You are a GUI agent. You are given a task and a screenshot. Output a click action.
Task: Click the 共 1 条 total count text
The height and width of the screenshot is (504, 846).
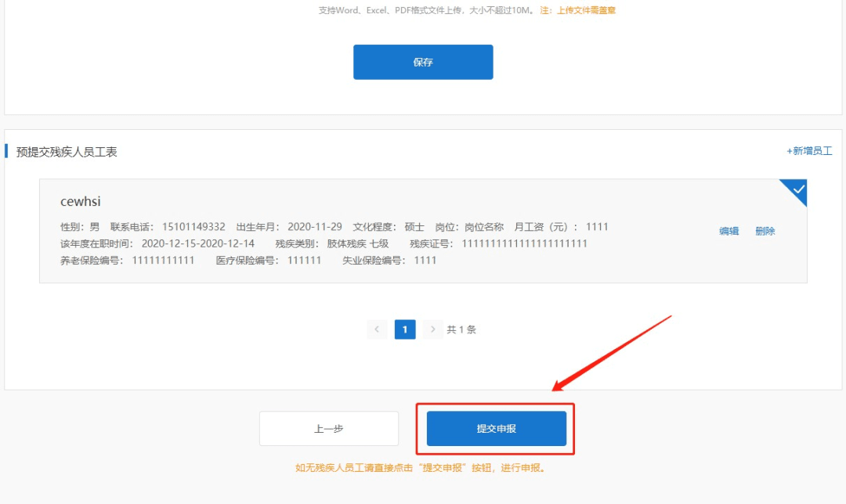[x=461, y=329]
